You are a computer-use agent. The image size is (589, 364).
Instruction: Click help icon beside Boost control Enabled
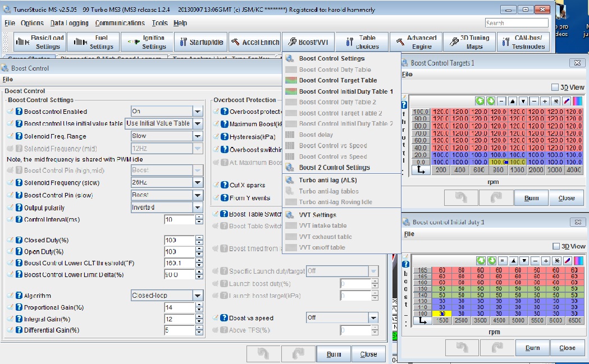19,112
